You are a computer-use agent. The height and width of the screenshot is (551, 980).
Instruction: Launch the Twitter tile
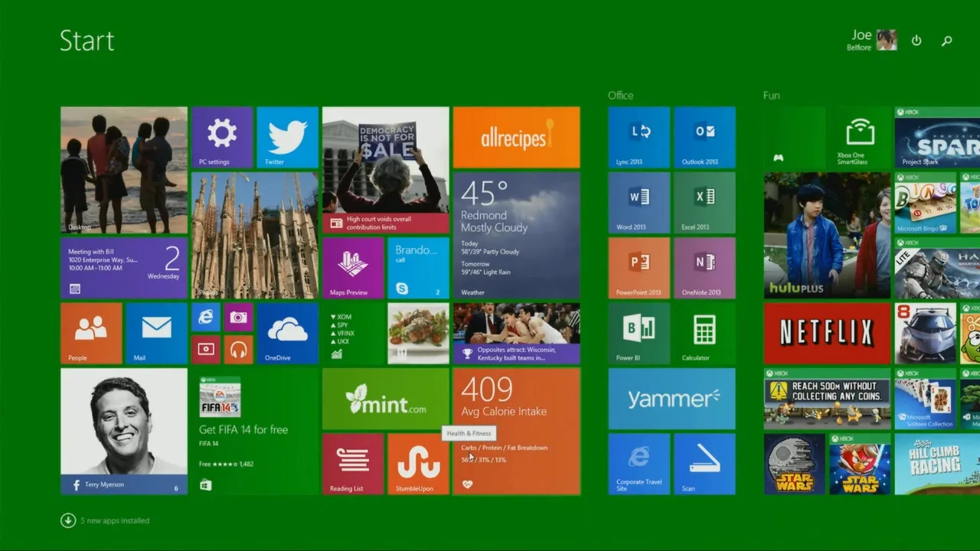click(287, 137)
